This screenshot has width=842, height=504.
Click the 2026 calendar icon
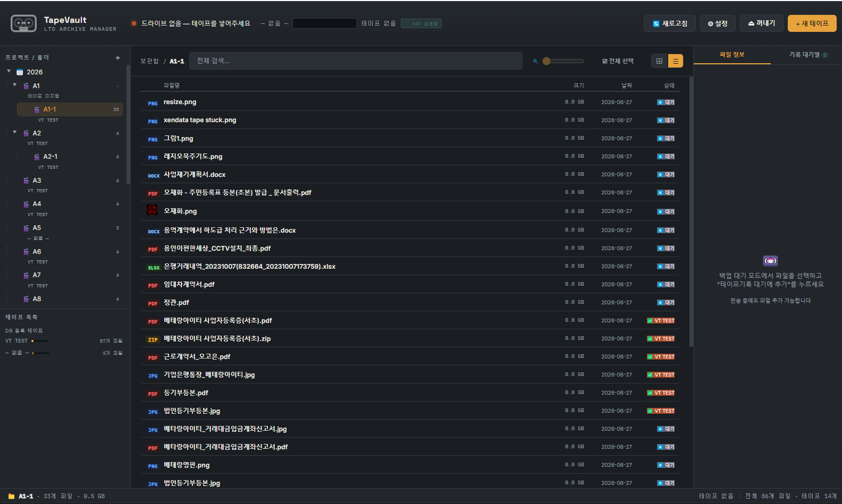click(20, 72)
